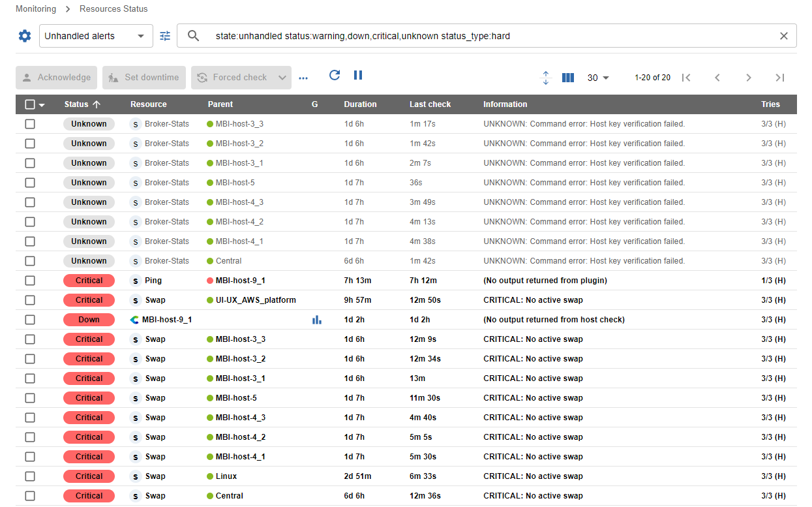This screenshot has height=507, width=812.
Task: Go to previous page
Action: [x=717, y=78]
